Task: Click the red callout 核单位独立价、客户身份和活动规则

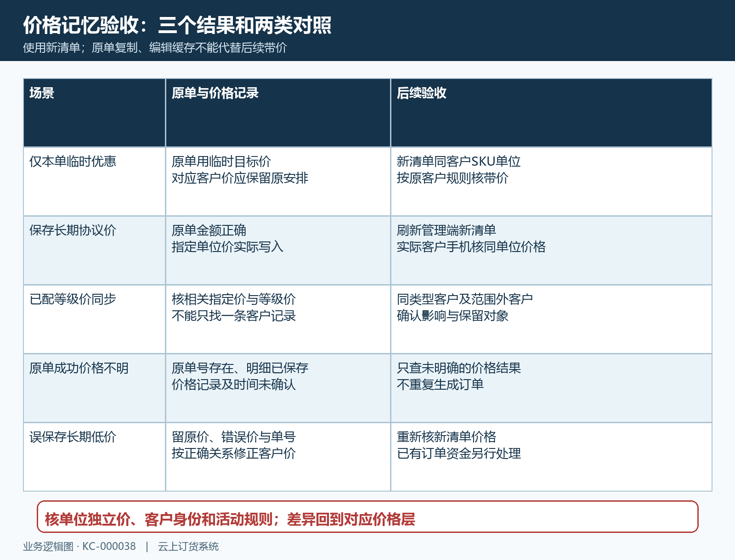Action: click(367, 517)
